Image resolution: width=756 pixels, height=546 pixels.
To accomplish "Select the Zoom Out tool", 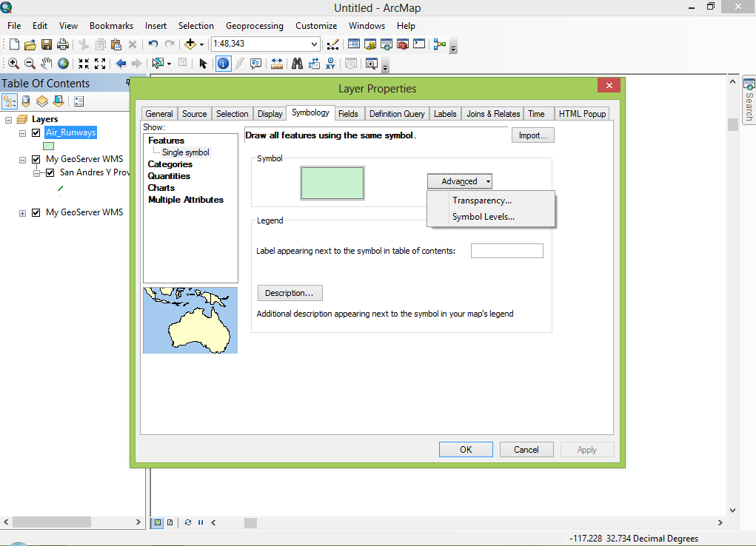I will tap(30, 63).
